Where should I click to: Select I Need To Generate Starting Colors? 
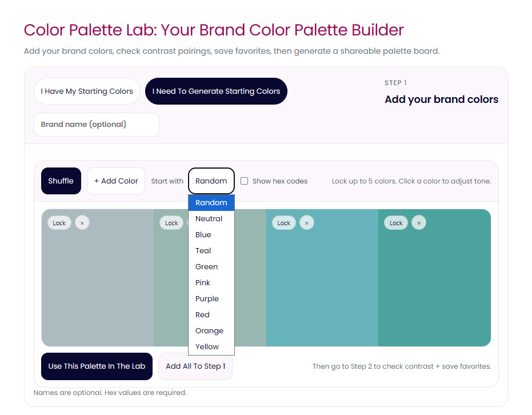click(216, 91)
